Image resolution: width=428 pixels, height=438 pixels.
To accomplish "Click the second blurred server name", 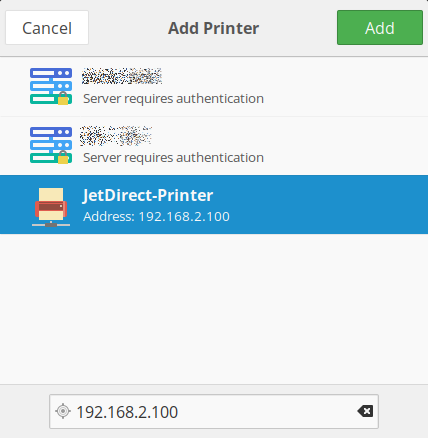I will (116, 136).
